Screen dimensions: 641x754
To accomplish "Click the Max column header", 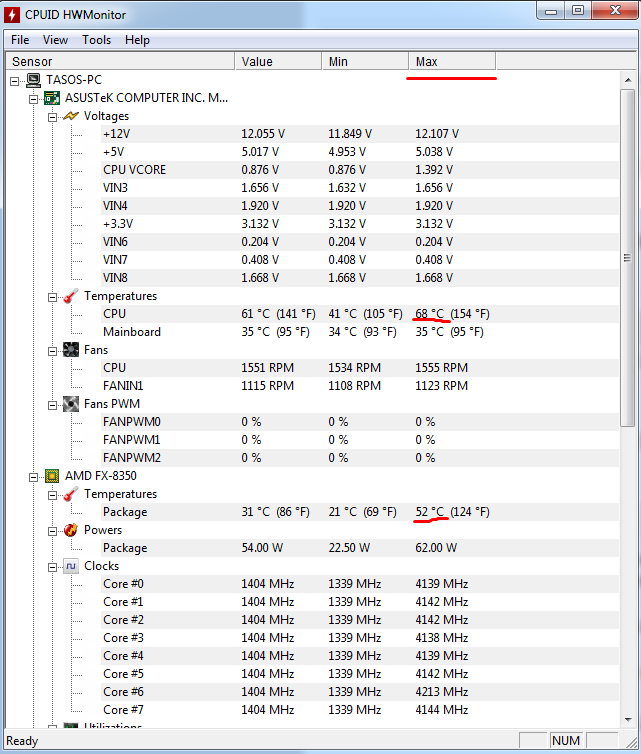I will [452, 62].
